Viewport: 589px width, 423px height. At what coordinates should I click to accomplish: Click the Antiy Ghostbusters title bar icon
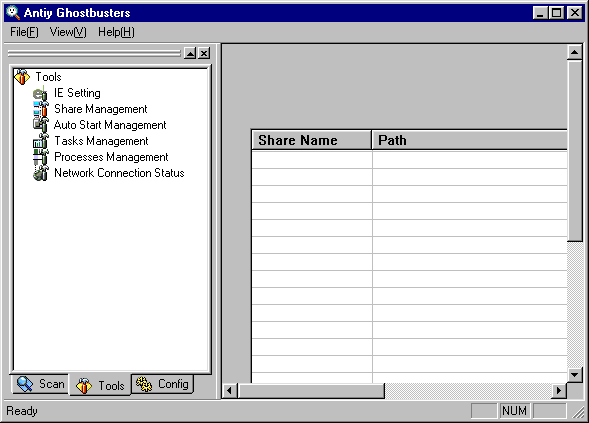[13, 12]
